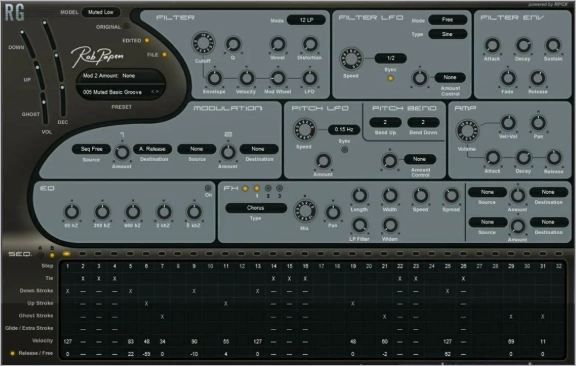
Task: Click the Filter Env Release knob
Action: [538, 78]
